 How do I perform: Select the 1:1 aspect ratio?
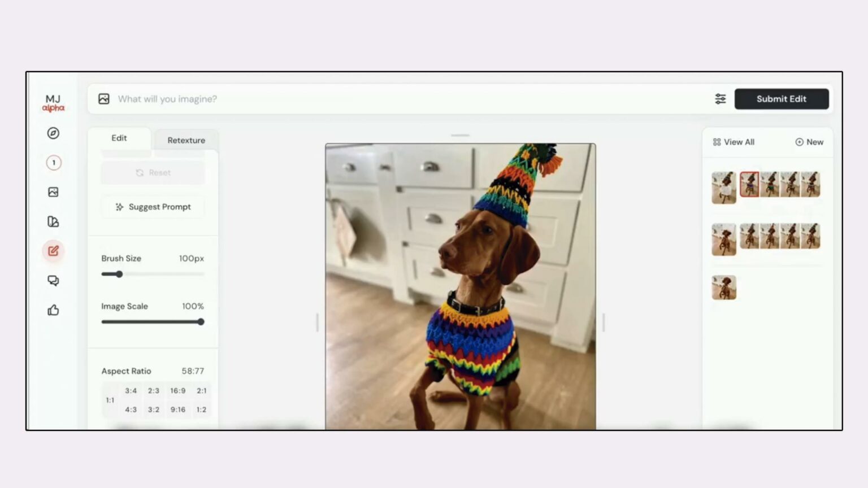click(x=110, y=400)
